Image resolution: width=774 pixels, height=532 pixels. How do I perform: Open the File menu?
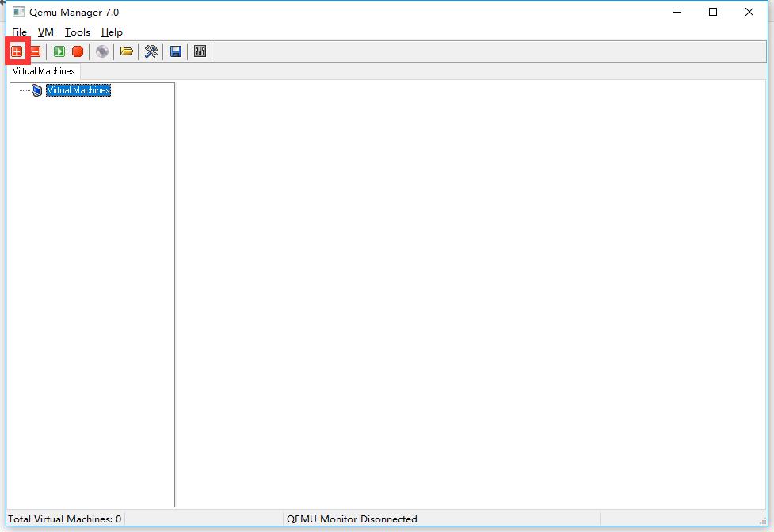pos(19,32)
